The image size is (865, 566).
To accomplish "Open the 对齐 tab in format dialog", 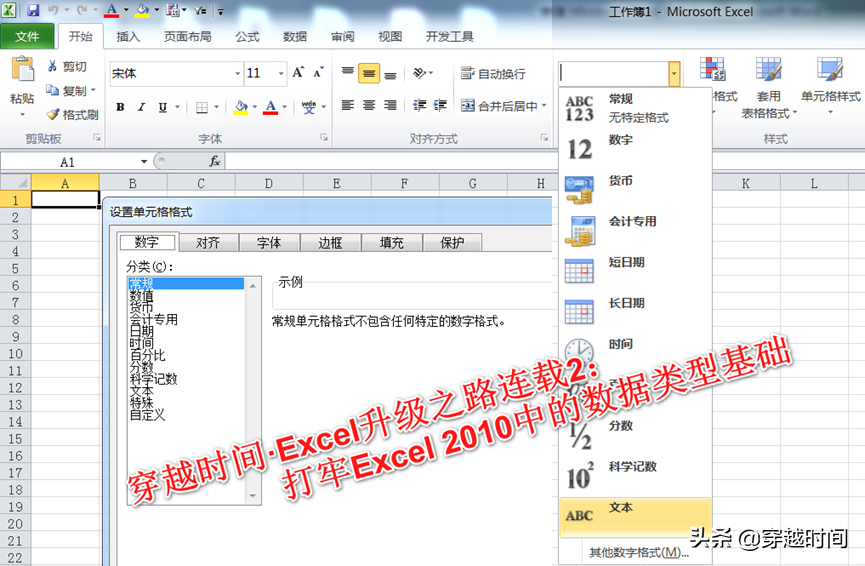I will (209, 243).
